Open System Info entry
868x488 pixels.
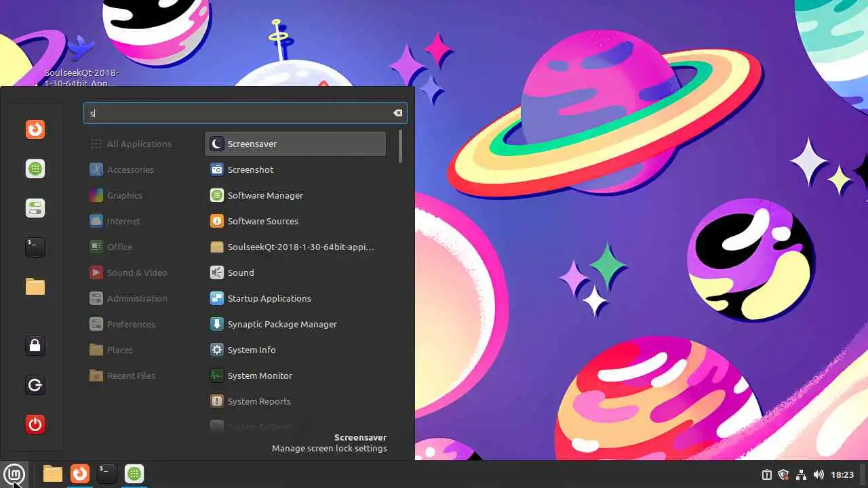pos(296,350)
